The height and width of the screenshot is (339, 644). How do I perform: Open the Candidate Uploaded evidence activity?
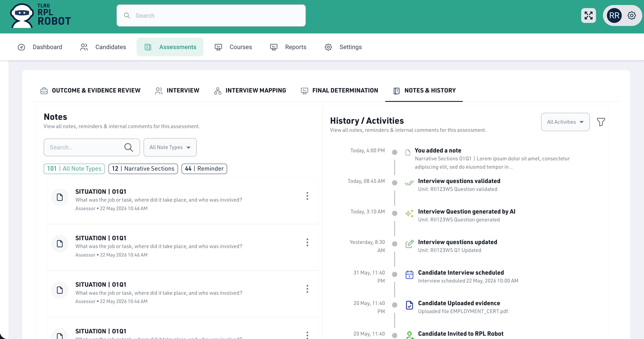click(459, 303)
